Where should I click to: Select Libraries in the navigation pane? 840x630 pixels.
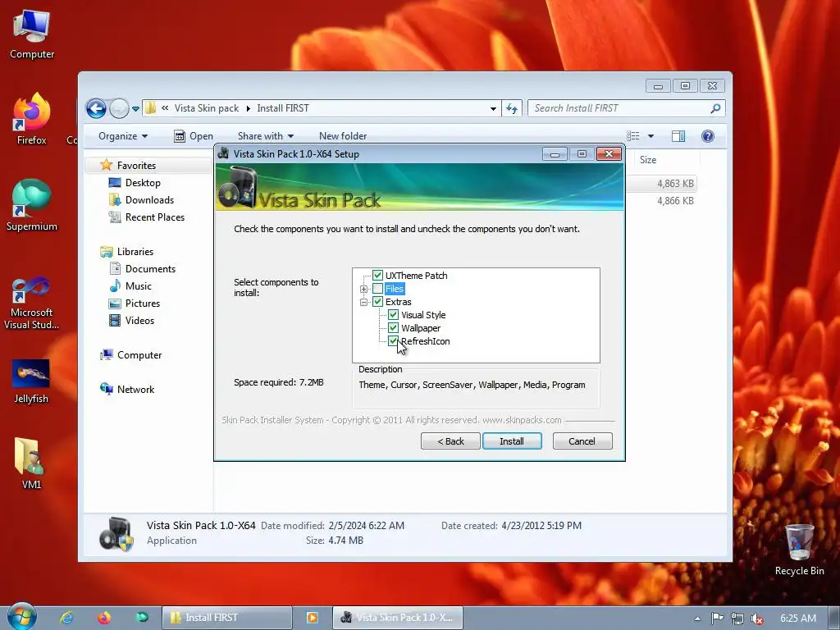[135, 251]
